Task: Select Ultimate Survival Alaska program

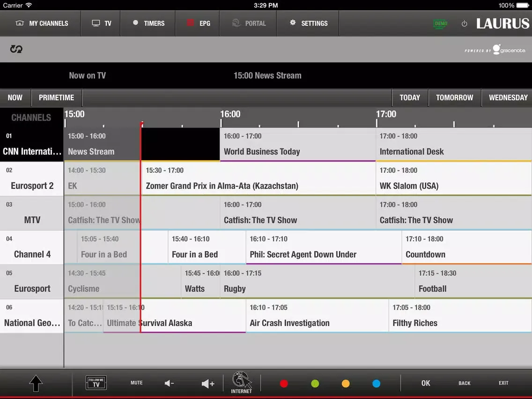Action: pos(174,316)
